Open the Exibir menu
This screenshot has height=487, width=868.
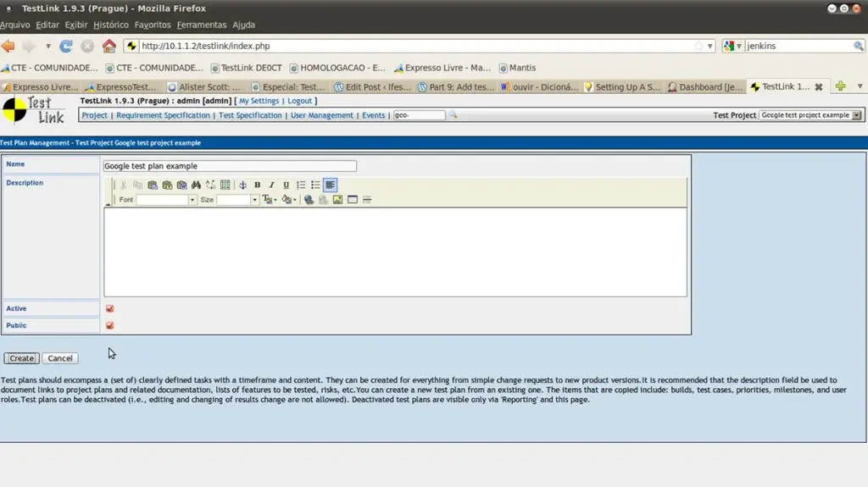(x=75, y=25)
